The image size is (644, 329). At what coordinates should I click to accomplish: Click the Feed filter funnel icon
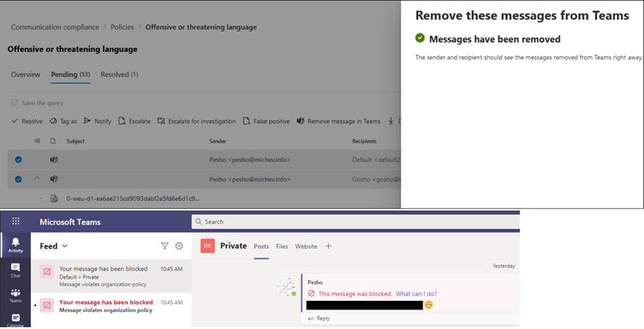pyautogui.click(x=164, y=246)
